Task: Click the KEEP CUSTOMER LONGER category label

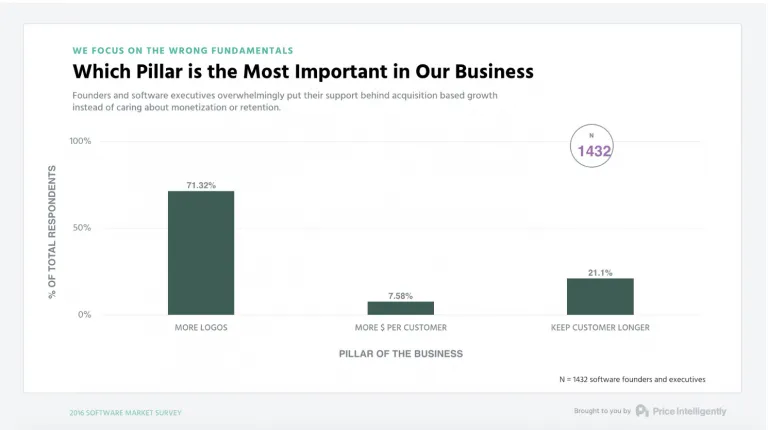Action: point(600,327)
